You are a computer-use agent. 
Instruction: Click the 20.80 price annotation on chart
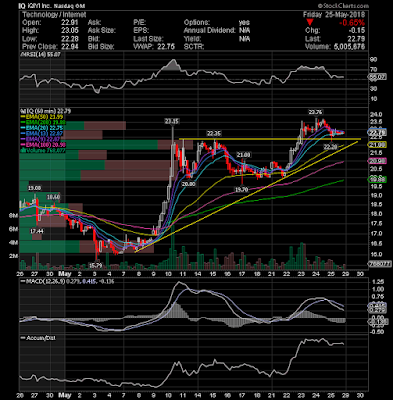pyautogui.click(x=189, y=184)
